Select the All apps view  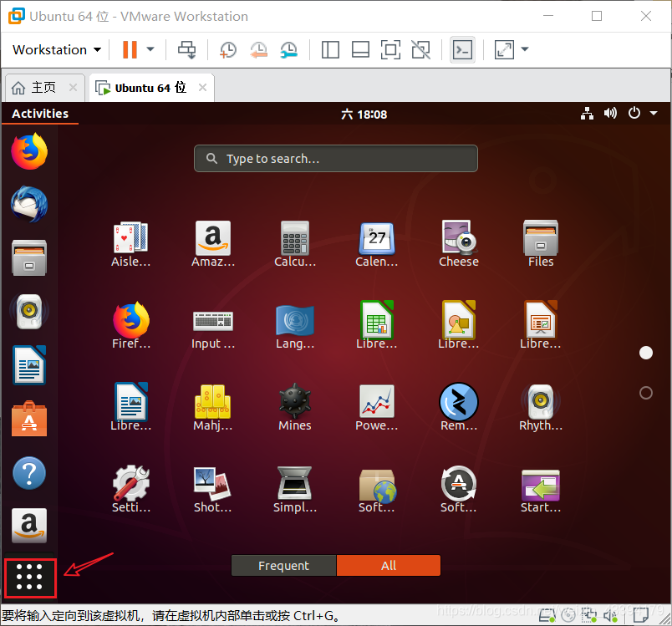pyautogui.click(x=389, y=566)
